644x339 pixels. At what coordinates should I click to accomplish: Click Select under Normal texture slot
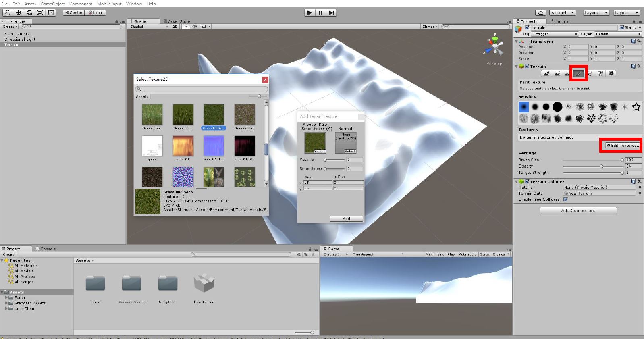(x=350, y=151)
